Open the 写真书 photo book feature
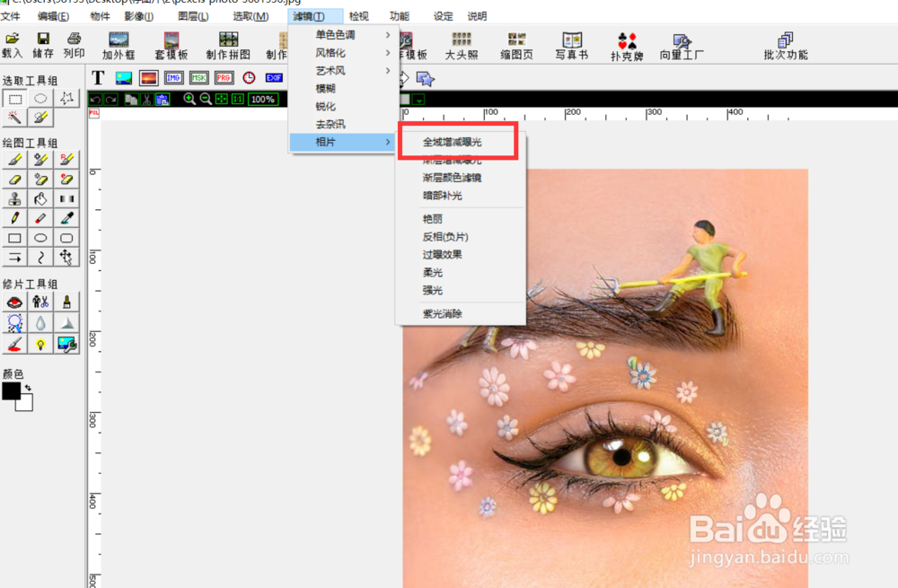The image size is (898, 588). [571, 46]
